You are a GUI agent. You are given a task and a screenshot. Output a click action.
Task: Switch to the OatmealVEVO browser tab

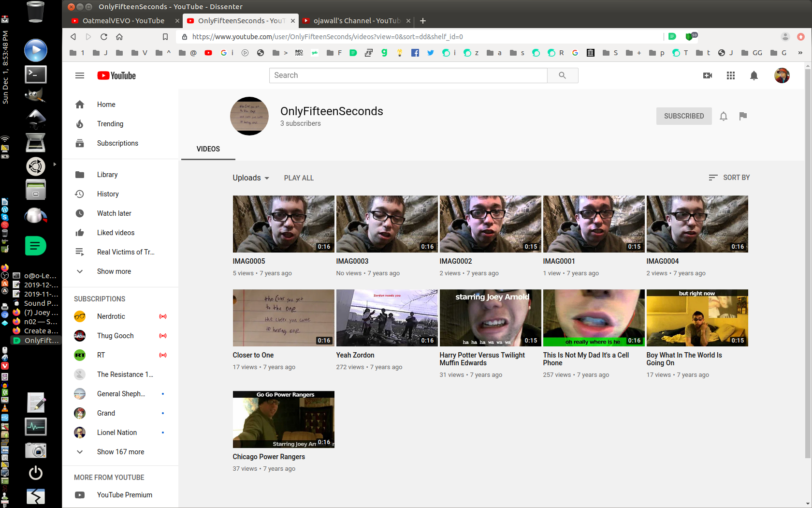click(123, 21)
